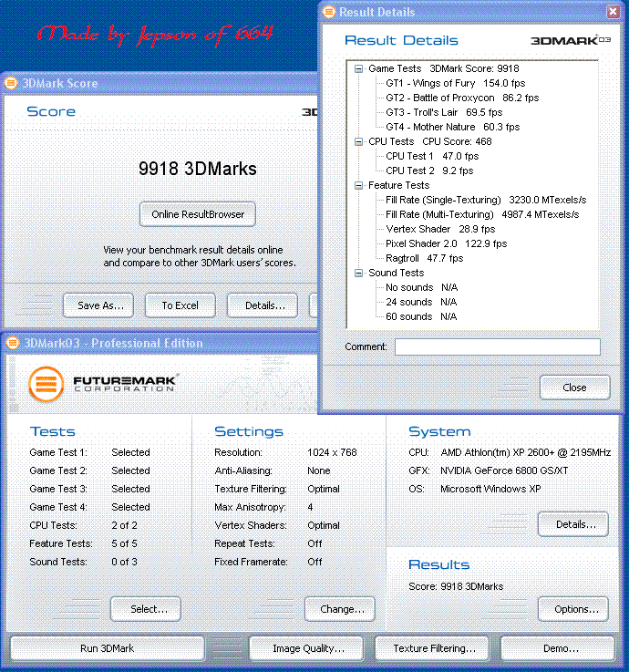Click inside the Comment input field
The width and height of the screenshot is (629, 672).
[498, 346]
